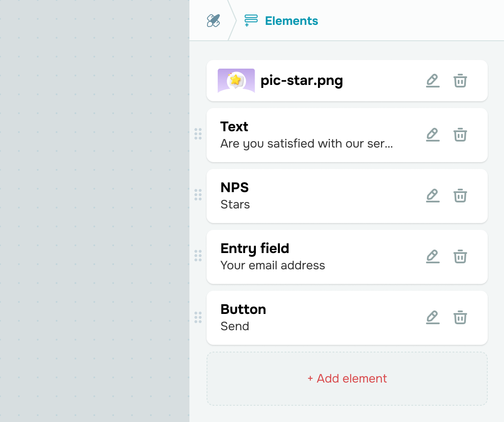This screenshot has height=422, width=504.
Task: Edit the pic-star.png element
Action: [433, 81]
